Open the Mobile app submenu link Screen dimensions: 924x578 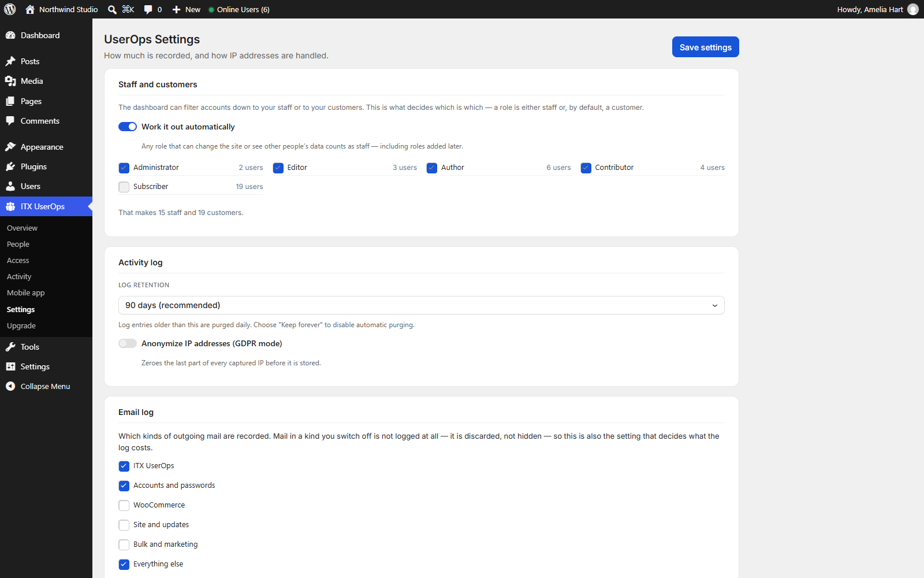tap(25, 293)
